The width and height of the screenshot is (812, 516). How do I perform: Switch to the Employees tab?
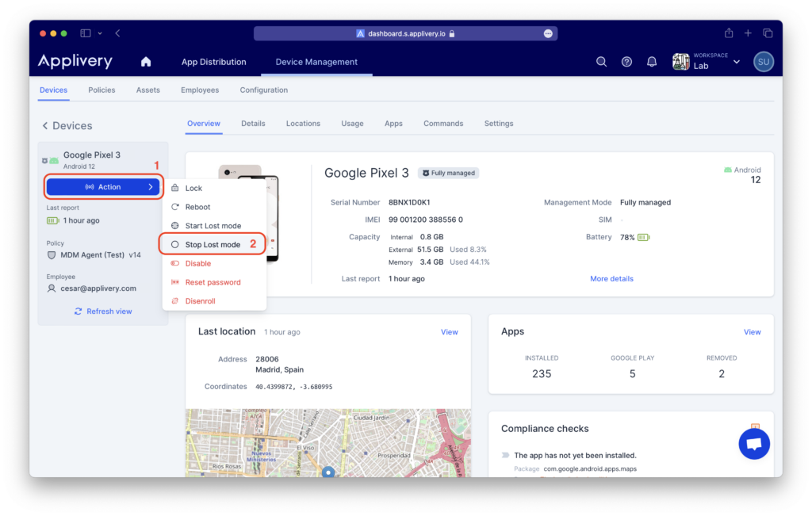point(200,90)
